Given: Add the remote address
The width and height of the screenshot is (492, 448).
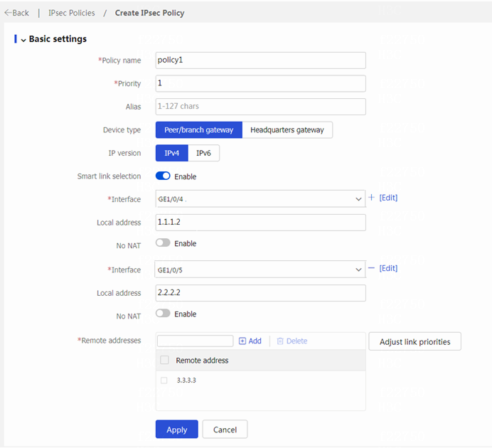Looking at the screenshot, I should tap(250, 341).
